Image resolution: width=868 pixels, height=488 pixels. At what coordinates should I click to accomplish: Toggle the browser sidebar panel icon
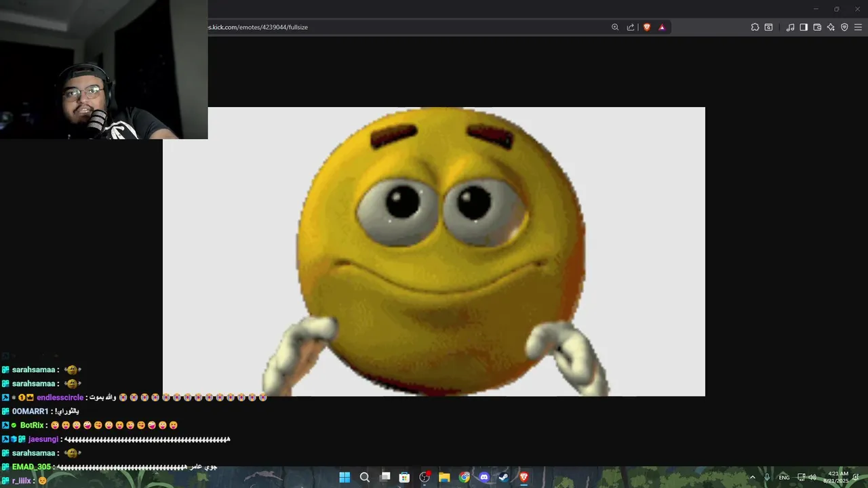point(804,27)
